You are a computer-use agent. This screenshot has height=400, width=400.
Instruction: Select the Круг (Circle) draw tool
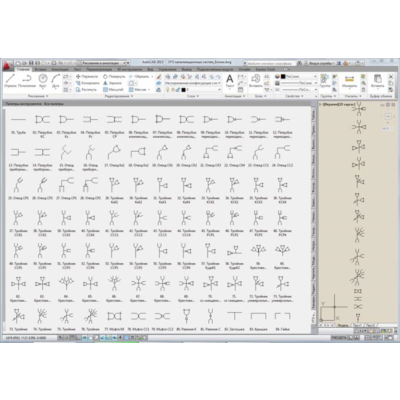[43, 81]
